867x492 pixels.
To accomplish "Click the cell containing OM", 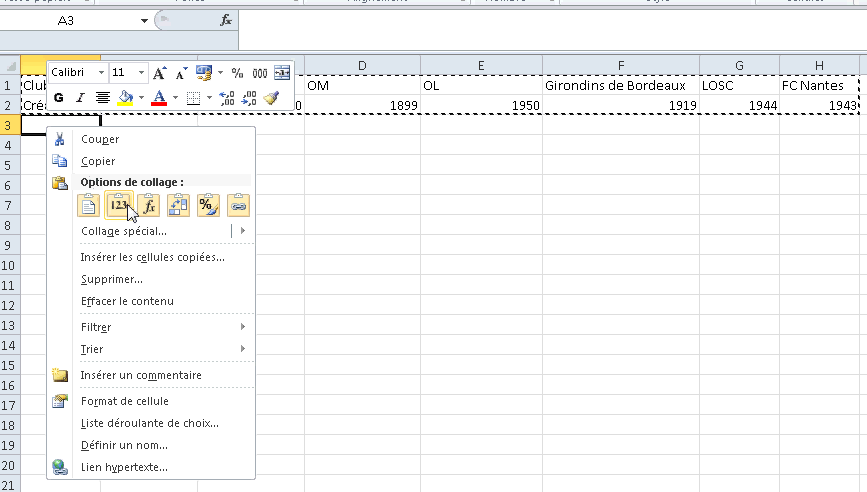I will coord(362,86).
